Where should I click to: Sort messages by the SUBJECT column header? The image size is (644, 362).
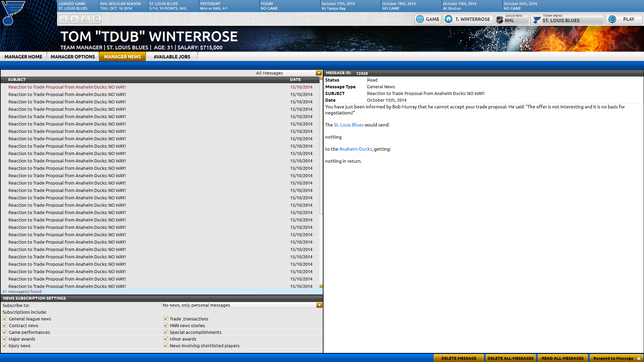[x=17, y=80]
